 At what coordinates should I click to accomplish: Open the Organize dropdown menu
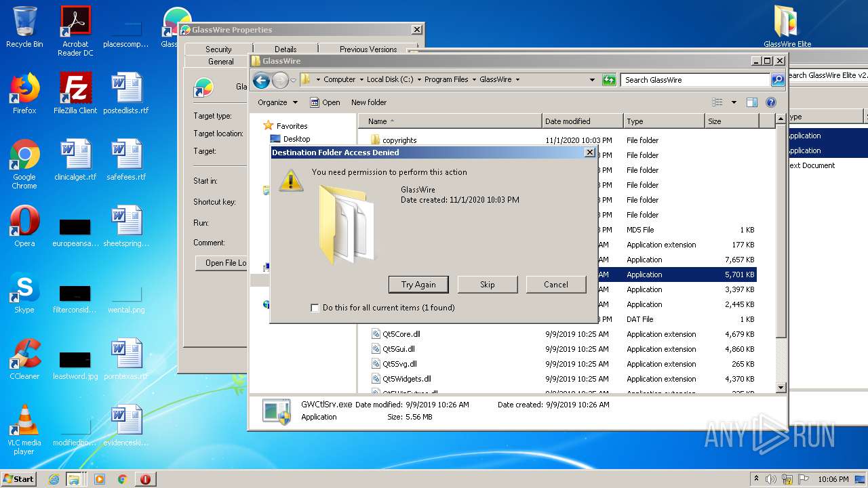pyautogui.click(x=277, y=102)
